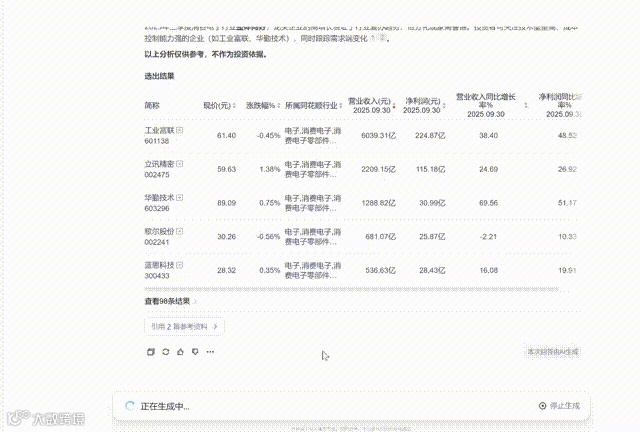Select stock code 002241
640x432 pixels.
click(157, 242)
